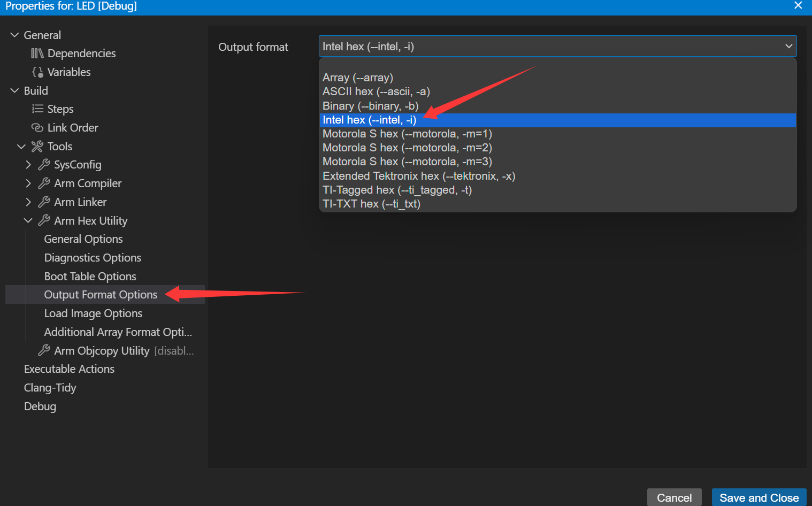Click the Steps list icon

37,109
